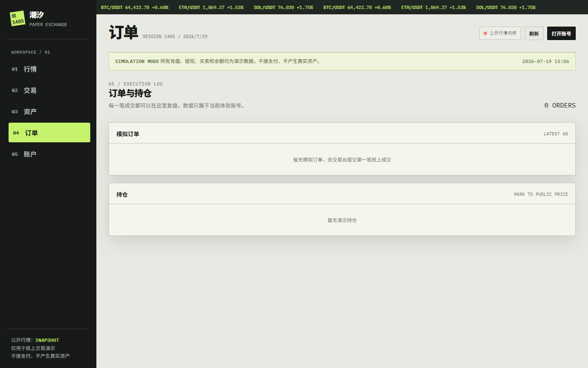Click the green 潮 1405 logo badge
The width and height of the screenshot is (588, 368).
pyautogui.click(x=18, y=18)
